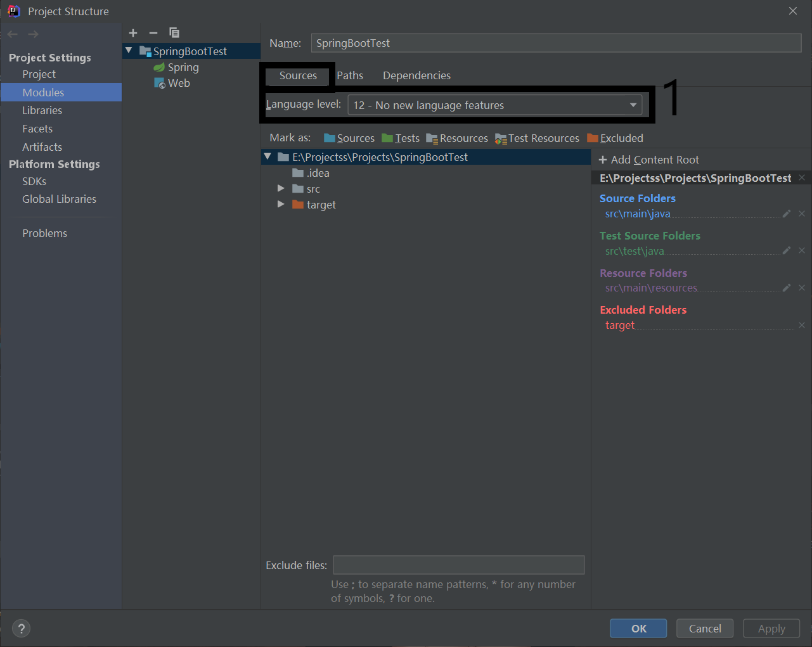Edit src\main\resources folder properties

point(787,288)
